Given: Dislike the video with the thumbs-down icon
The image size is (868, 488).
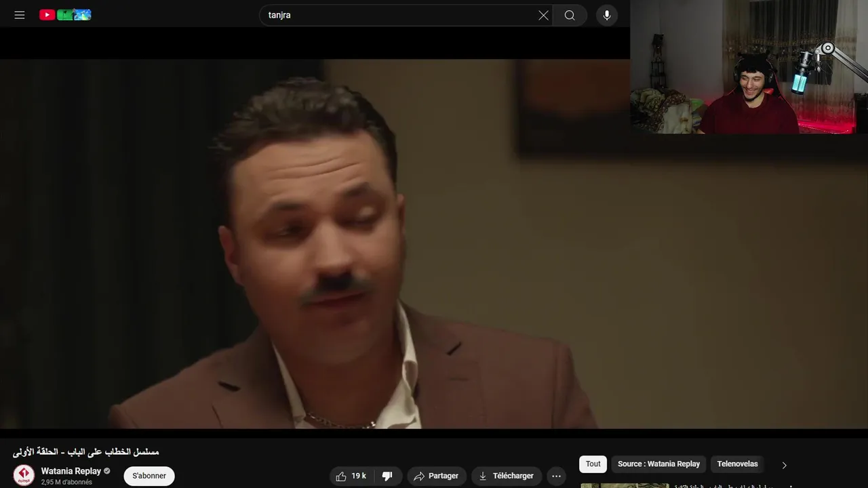Looking at the screenshot, I should pyautogui.click(x=388, y=476).
